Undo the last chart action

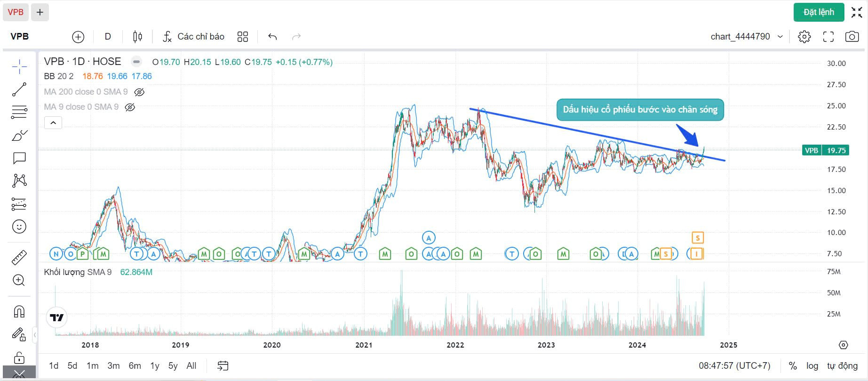[272, 37]
